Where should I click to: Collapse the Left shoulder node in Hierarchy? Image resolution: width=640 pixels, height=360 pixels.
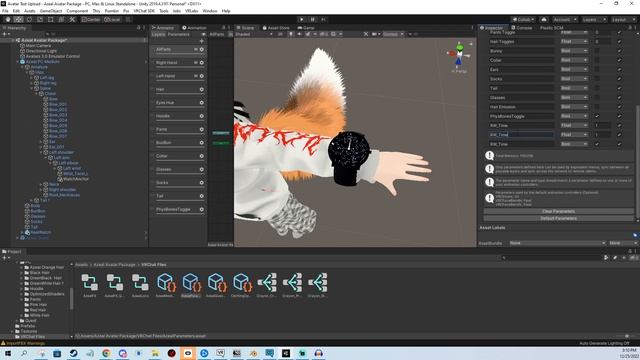pyautogui.click(x=41, y=152)
